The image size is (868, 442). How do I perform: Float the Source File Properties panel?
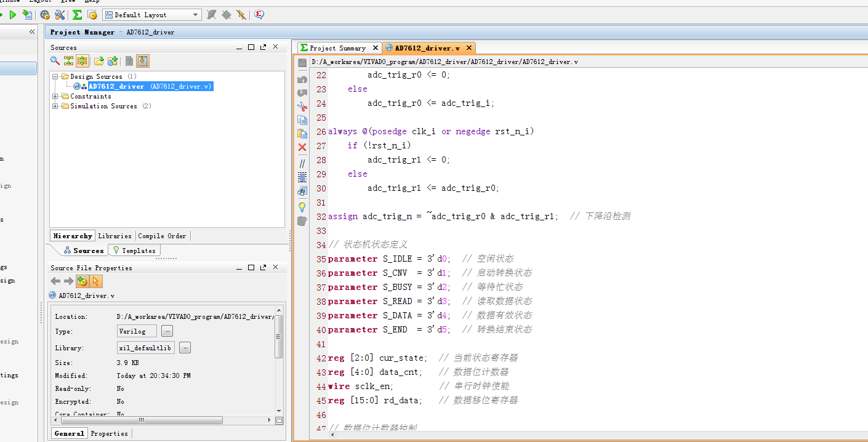(x=263, y=268)
